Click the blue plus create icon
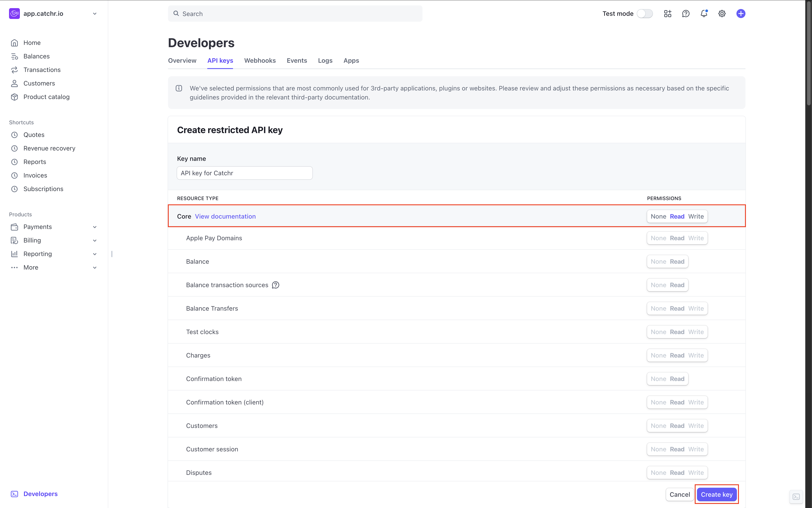812x508 pixels. pyautogui.click(x=741, y=14)
